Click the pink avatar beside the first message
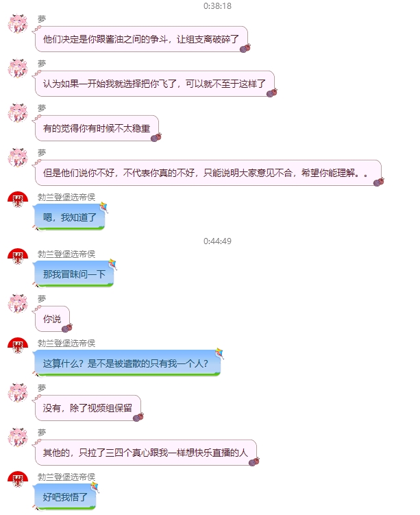420x515 pixels. (18, 23)
